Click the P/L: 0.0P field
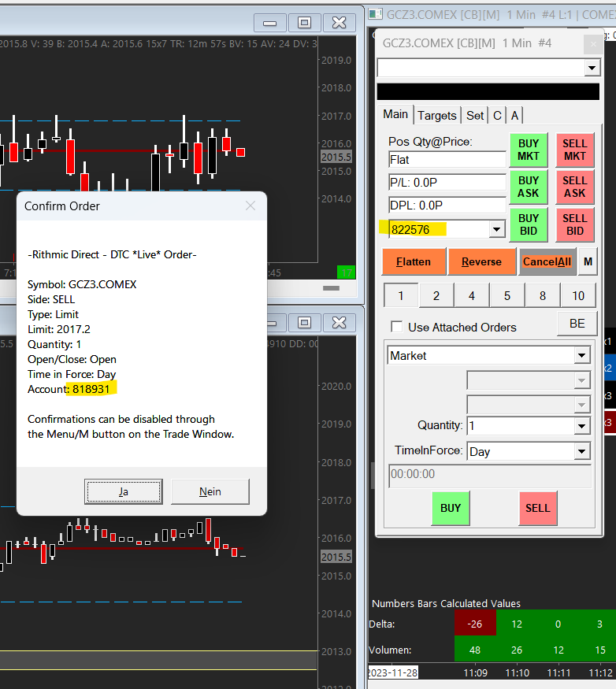This screenshot has height=689, width=616. (447, 183)
